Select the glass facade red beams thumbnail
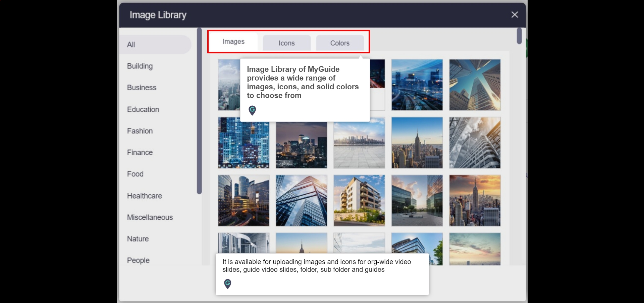This screenshot has width=644, height=303. (301, 200)
